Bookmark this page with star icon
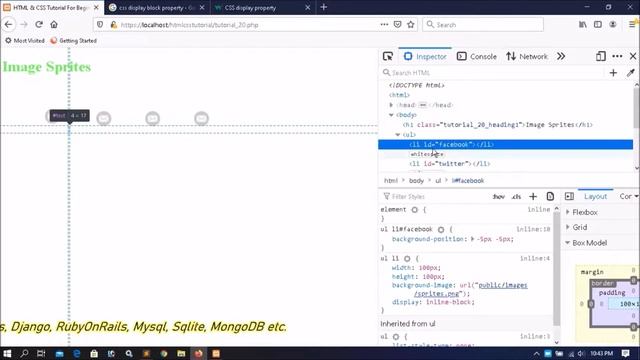The height and width of the screenshot is (360, 640). 411,24
